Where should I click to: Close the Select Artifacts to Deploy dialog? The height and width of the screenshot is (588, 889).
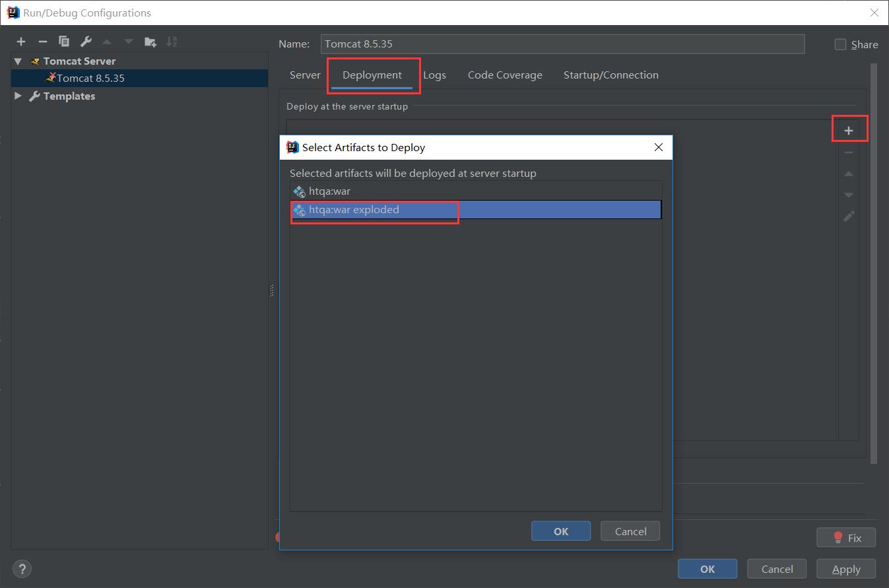[658, 147]
